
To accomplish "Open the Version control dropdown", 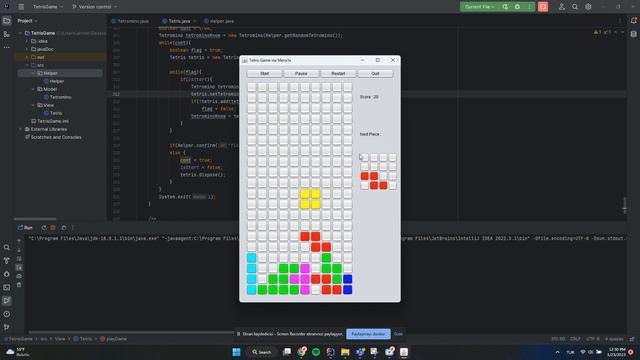I will pos(95,7).
